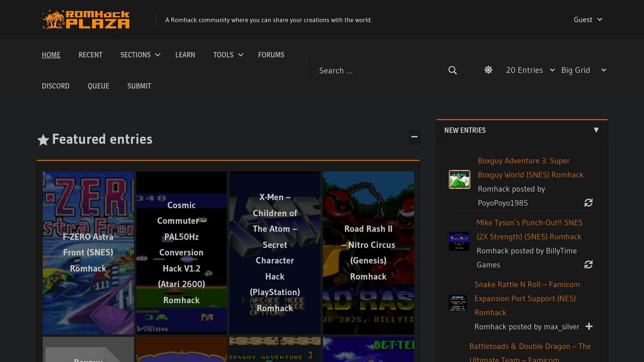This screenshot has width=644, height=362.
Task: Open Snake Rattle N Roll Famicom link
Action: tap(527, 299)
